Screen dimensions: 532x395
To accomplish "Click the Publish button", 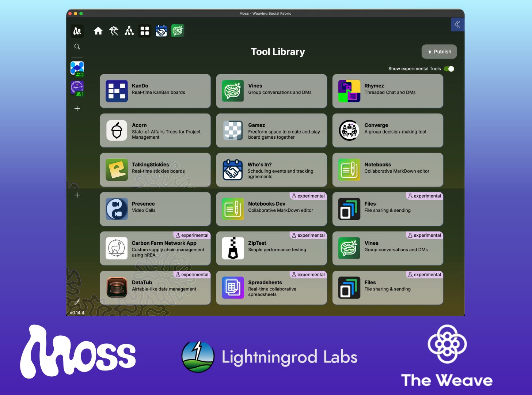I will (x=439, y=52).
